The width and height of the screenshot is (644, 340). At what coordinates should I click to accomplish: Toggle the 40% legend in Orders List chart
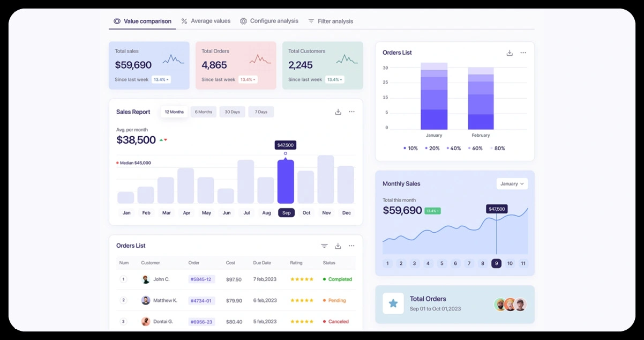454,148
